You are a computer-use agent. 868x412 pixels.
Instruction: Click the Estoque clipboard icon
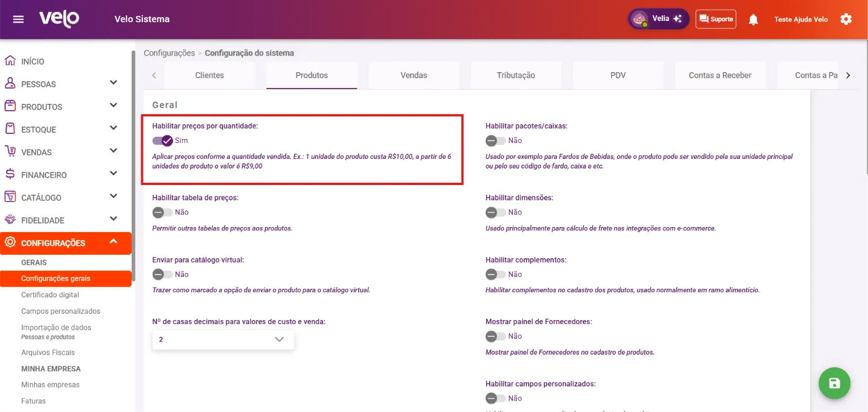tap(10, 129)
